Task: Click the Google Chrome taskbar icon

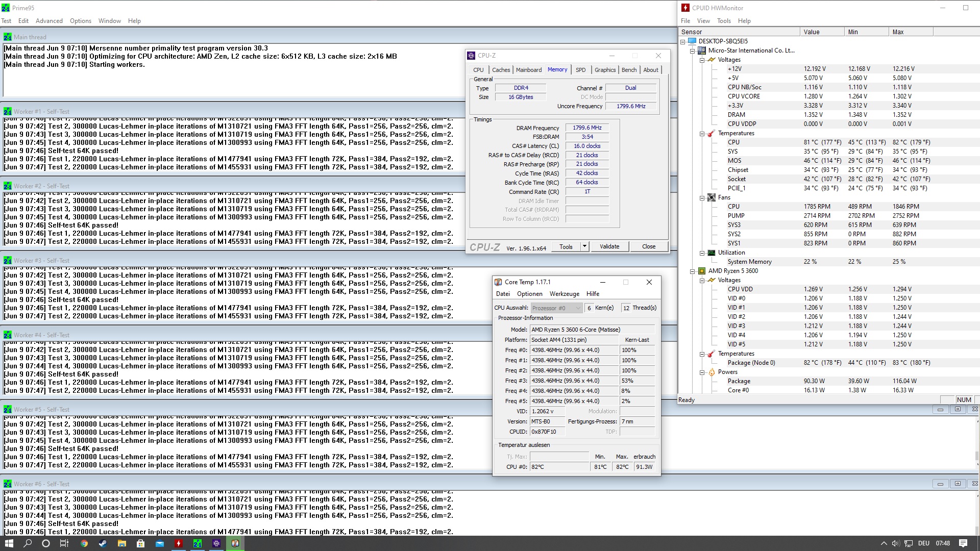Action: 84,543
